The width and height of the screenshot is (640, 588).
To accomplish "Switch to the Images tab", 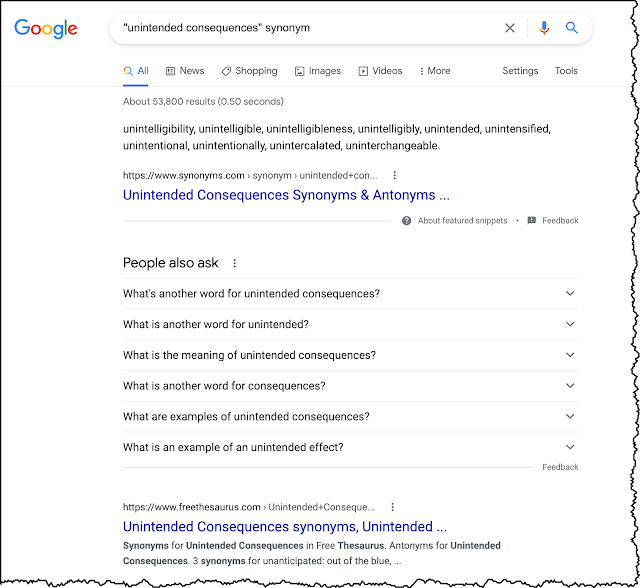I will click(316, 71).
